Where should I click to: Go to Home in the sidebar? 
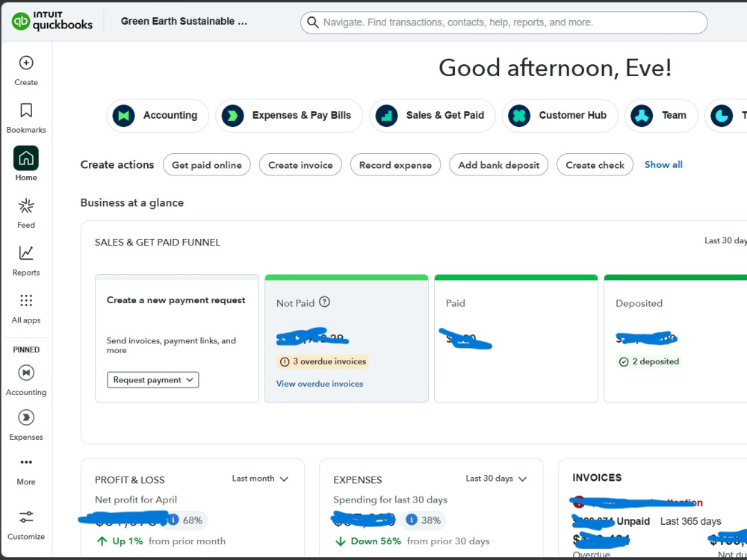click(25, 164)
